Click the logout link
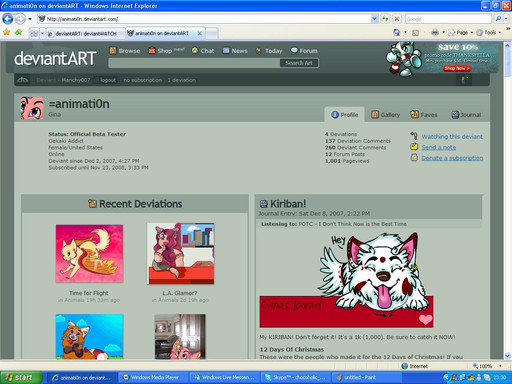This screenshot has height=384, width=512. point(108,80)
